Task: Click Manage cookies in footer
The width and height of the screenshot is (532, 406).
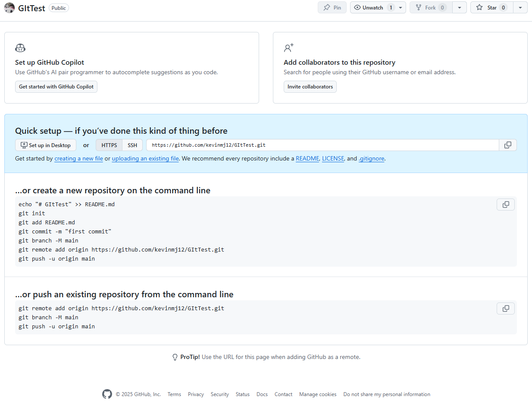Action: tap(318, 394)
